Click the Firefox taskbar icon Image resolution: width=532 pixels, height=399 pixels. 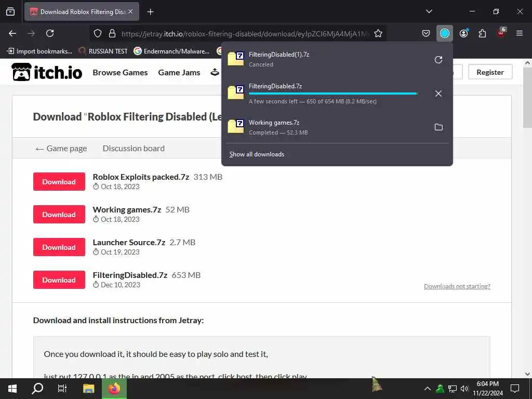click(x=114, y=389)
